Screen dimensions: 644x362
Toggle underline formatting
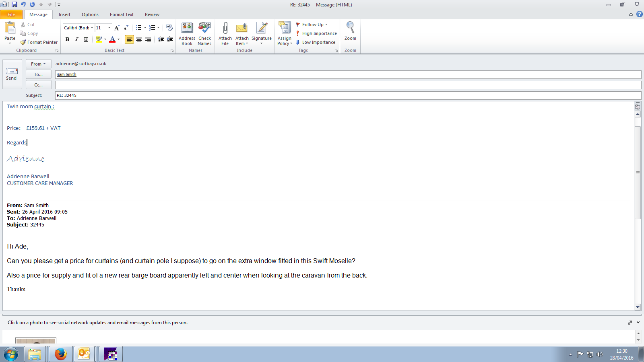[86, 39]
